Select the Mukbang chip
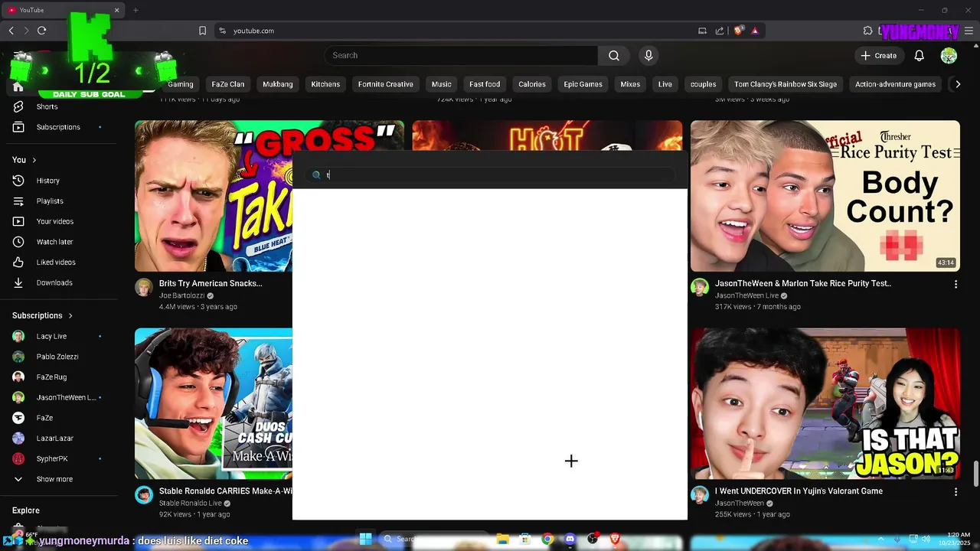 coord(278,84)
